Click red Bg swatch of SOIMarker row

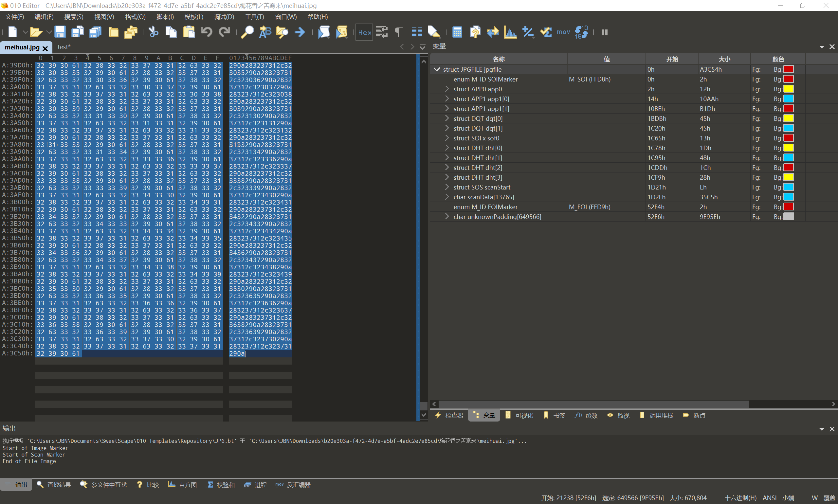(788, 79)
